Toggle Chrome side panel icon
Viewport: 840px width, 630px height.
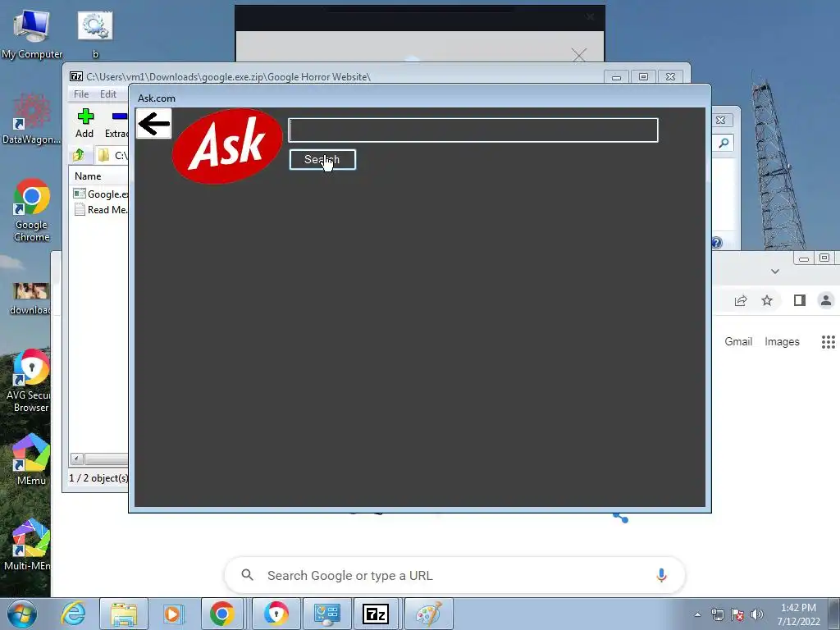pyautogui.click(x=800, y=300)
